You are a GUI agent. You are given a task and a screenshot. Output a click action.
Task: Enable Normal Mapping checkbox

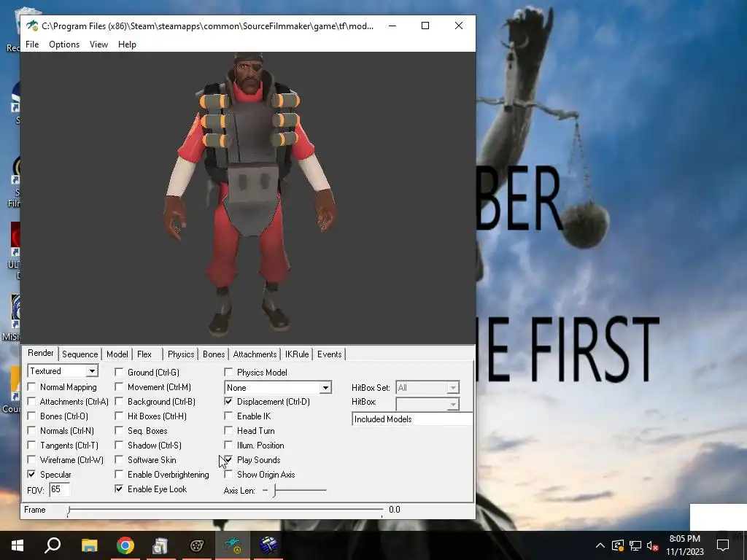(31, 386)
